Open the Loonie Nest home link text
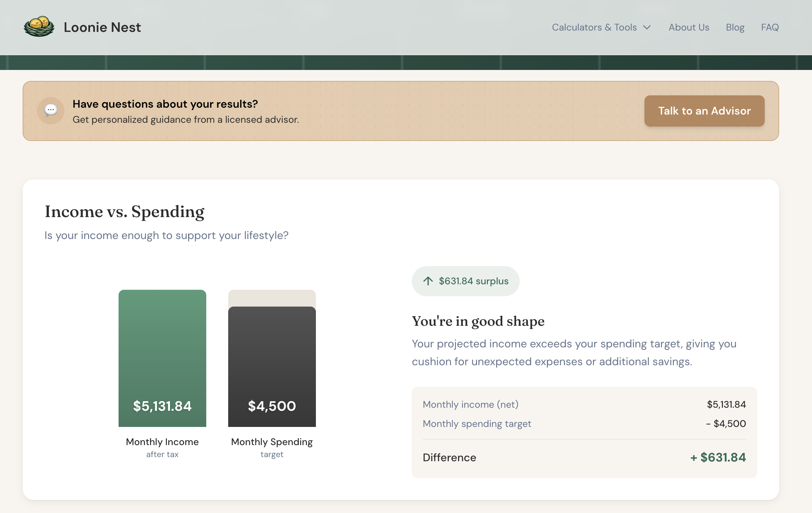Image resolution: width=812 pixels, height=513 pixels. (102, 27)
